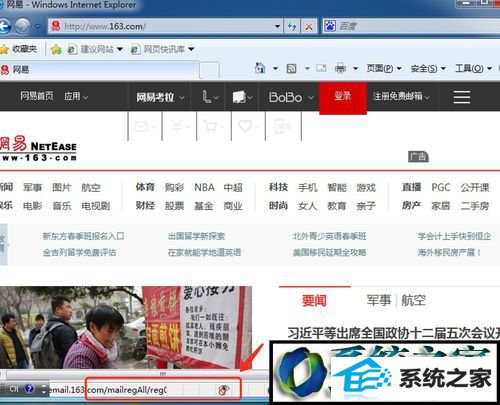This screenshot has width=500, height=405.
Task: Open the hamburger menu icon on NetEase bar
Action: tap(462, 97)
